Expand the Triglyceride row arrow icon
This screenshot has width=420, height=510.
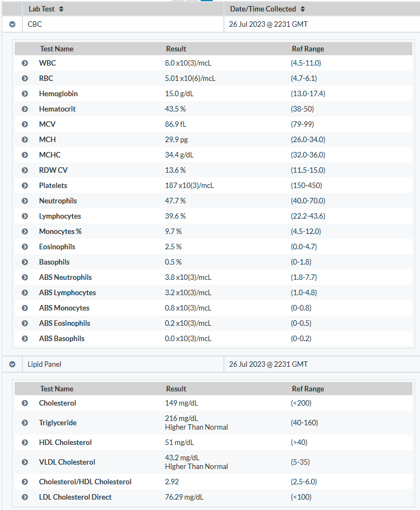pos(25,423)
